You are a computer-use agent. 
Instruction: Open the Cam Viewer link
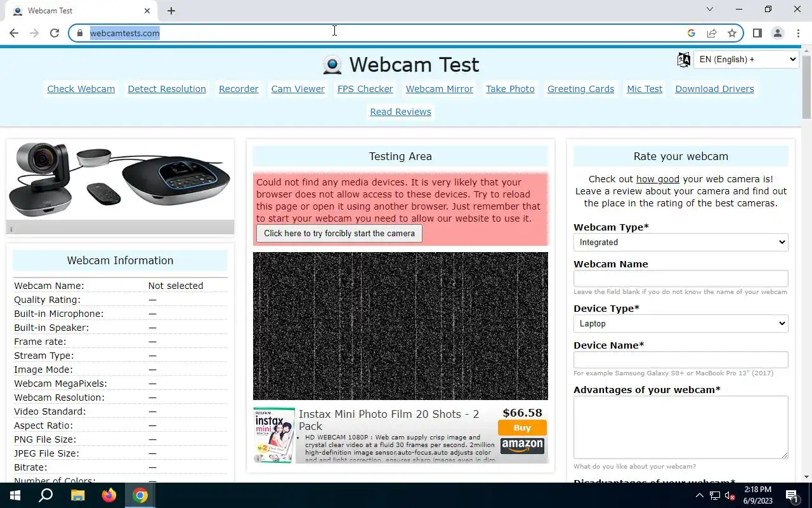[298, 89]
